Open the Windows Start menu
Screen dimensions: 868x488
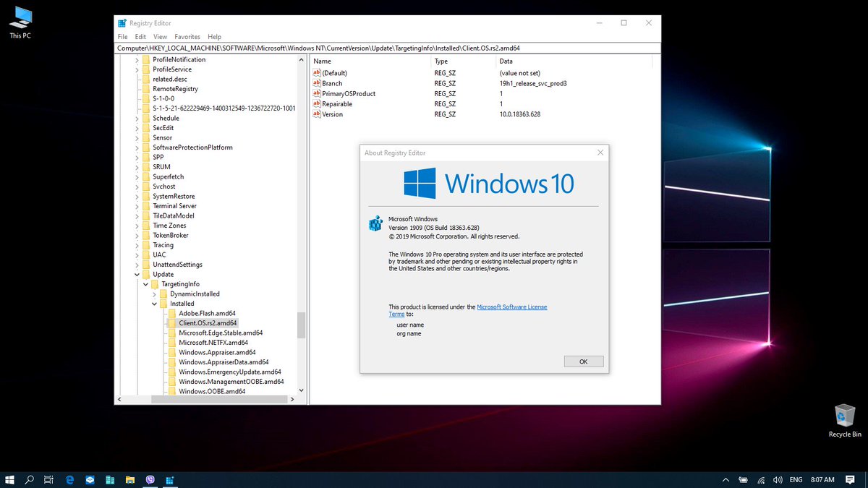pos(10,479)
